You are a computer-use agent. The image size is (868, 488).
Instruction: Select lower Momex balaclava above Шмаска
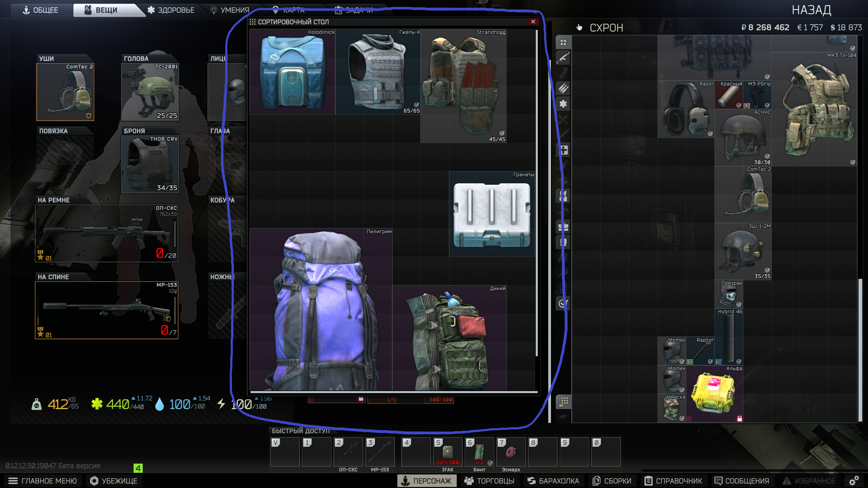(x=672, y=380)
